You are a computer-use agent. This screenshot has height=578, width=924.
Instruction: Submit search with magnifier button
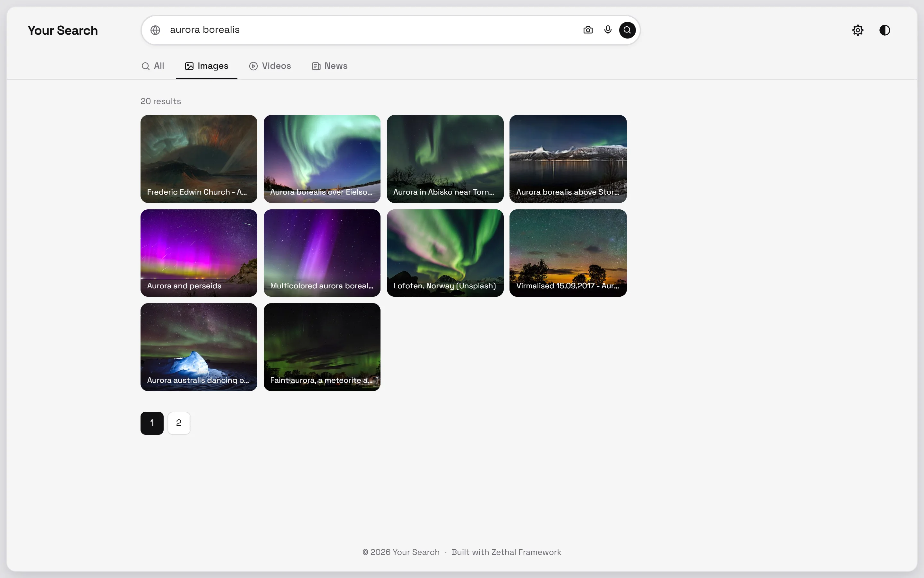(627, 30)
